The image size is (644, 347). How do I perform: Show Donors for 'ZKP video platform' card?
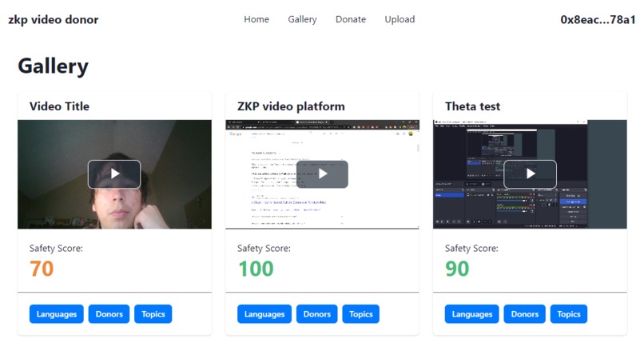(x=316, y=314)
